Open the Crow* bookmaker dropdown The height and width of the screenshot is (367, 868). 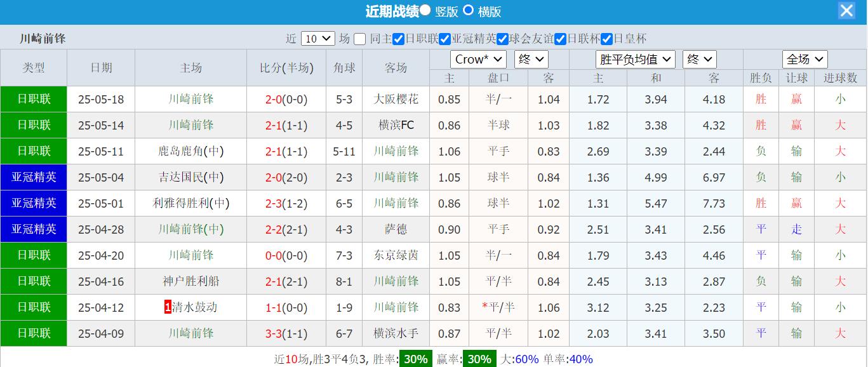click(x=478, y=59)
